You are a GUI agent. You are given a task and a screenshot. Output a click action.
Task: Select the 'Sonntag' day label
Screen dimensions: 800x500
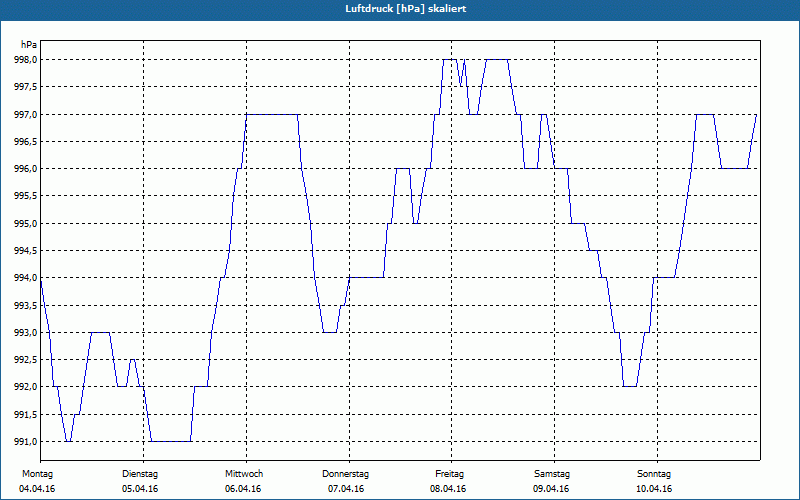[x=654, y=474]
